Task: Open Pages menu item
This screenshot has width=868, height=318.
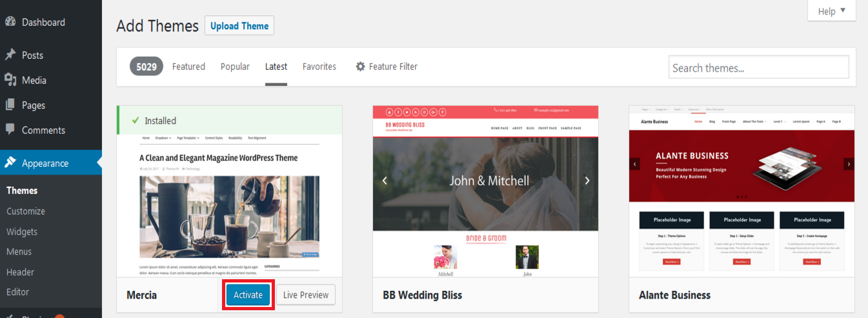Action: (51, 105)
